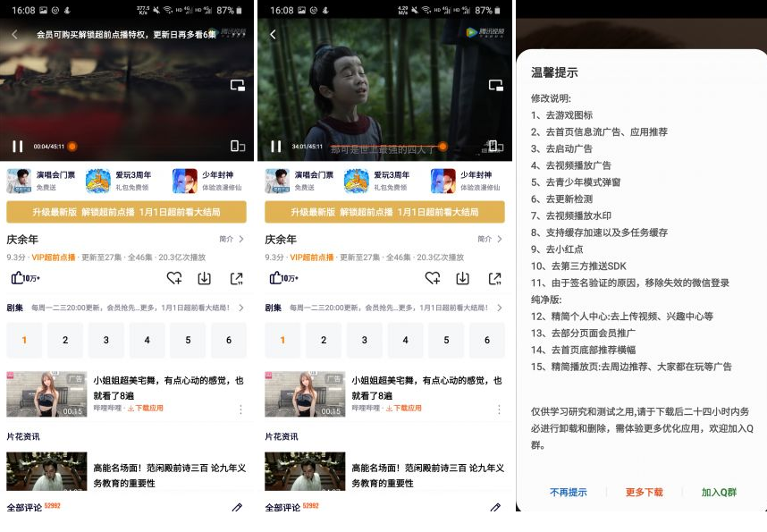Image resolution: width=767 pixels, height=532 pixels.
Task: Open 少年封神 promo on the middle phone screen
Action: (465, 181)
